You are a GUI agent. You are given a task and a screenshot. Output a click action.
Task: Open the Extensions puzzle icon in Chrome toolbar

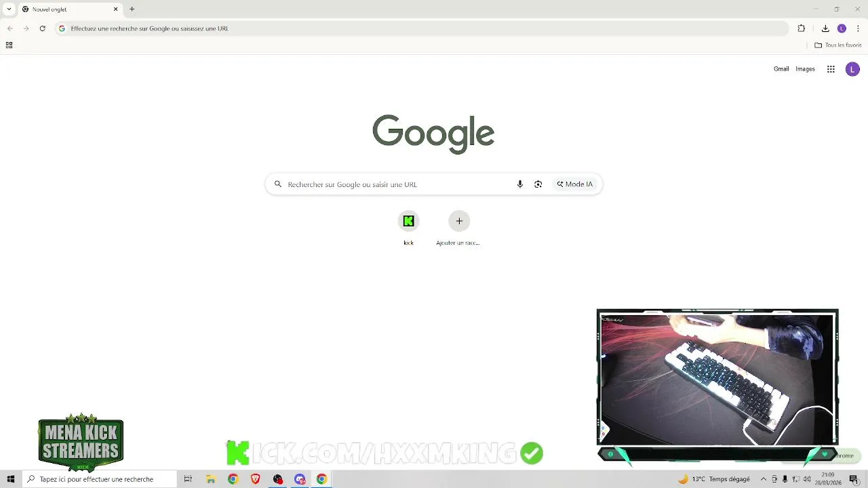pyautogui.click(x=802, y=28)
